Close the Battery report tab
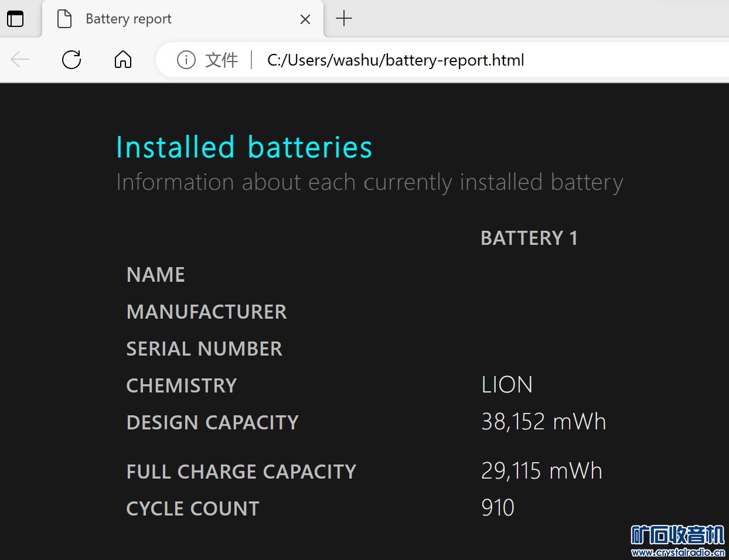 coord(305,19)
